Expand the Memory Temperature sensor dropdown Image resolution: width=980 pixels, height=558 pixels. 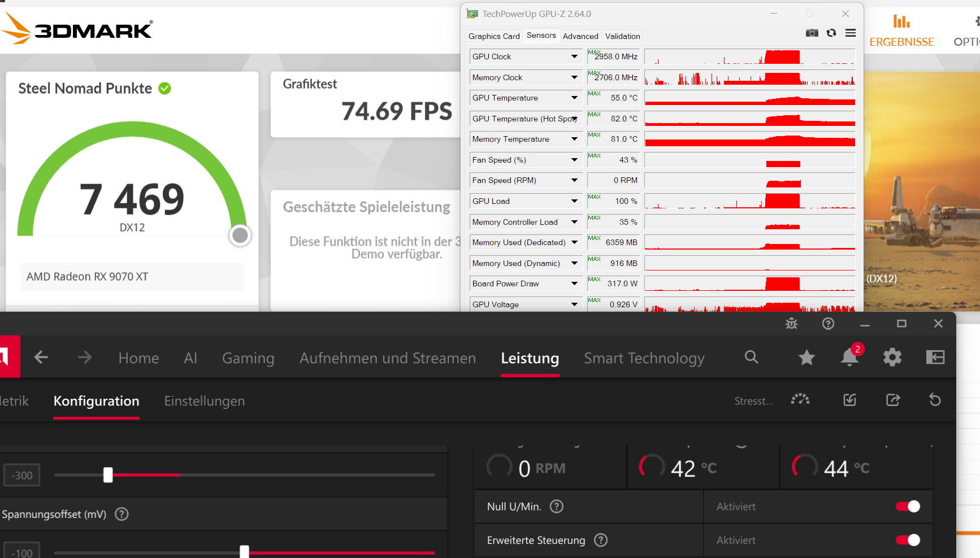(x=574, y=139)
